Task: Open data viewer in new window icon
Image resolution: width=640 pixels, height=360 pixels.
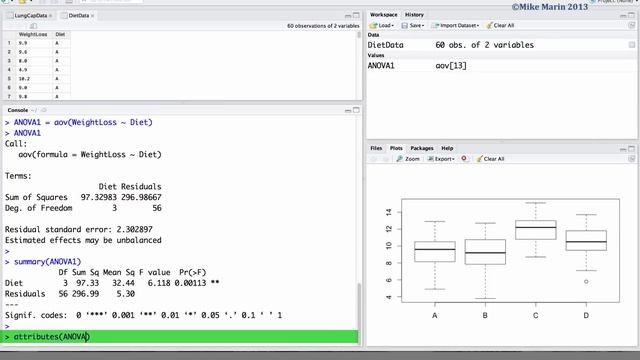Action: (x=33, y=26)
